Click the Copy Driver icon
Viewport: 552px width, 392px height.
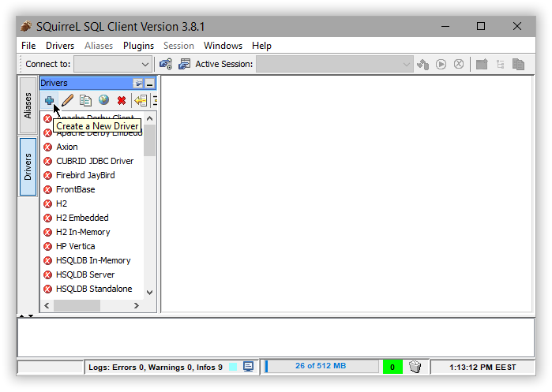coord(85,100)
